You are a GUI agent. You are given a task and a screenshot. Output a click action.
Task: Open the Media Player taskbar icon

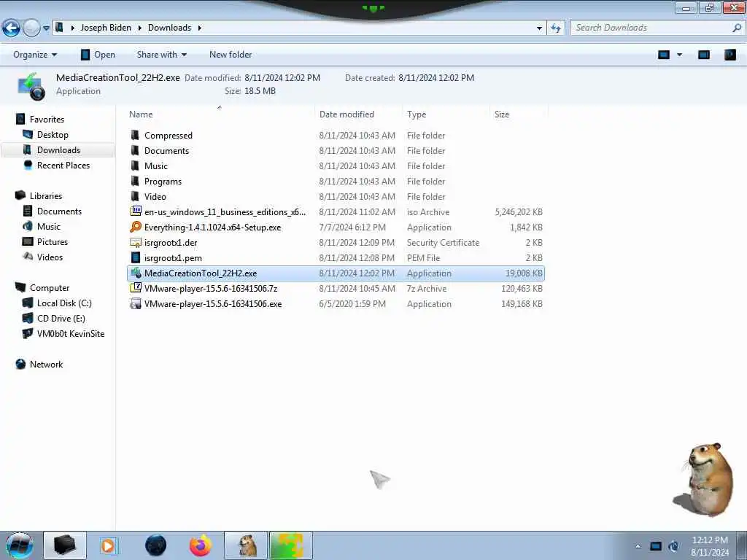click(109, 545)
